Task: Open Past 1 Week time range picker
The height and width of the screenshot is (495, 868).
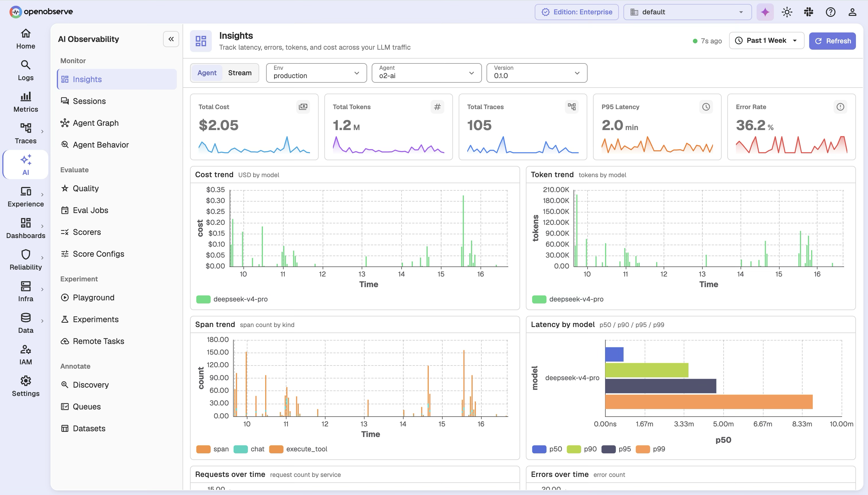Action: tap(766, 41)
